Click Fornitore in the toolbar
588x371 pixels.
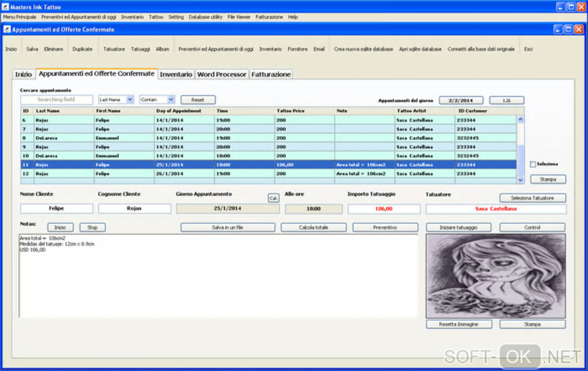[x=297, y=49]
